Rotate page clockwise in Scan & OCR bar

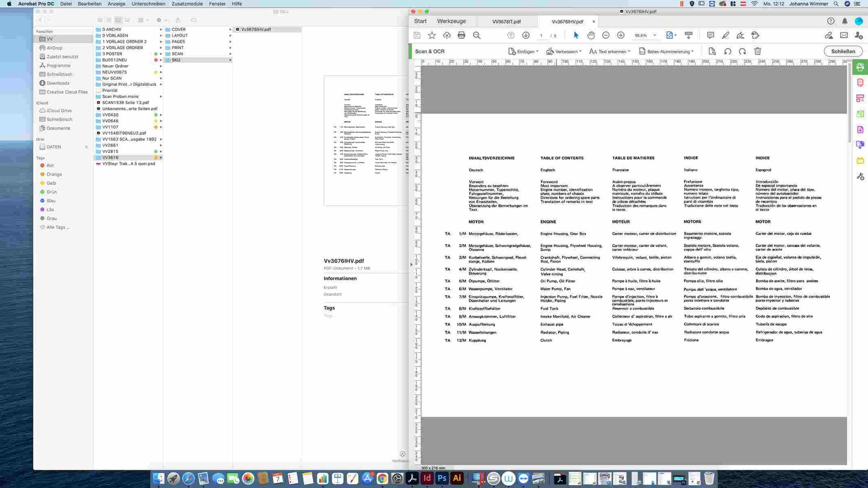click(743, 52)
